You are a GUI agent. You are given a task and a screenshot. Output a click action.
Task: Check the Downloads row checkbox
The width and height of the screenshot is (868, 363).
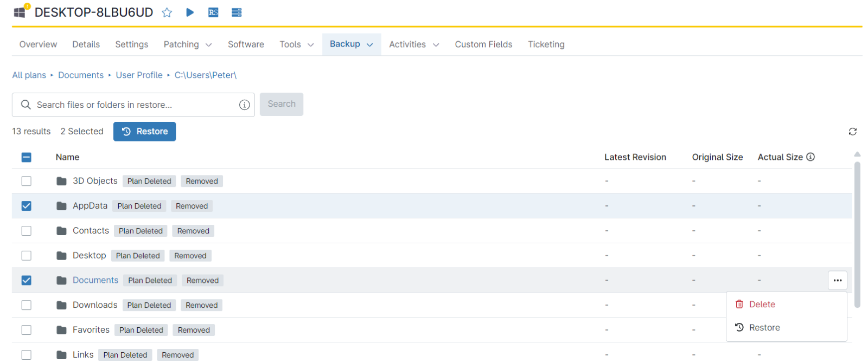(x=26, y=305)
